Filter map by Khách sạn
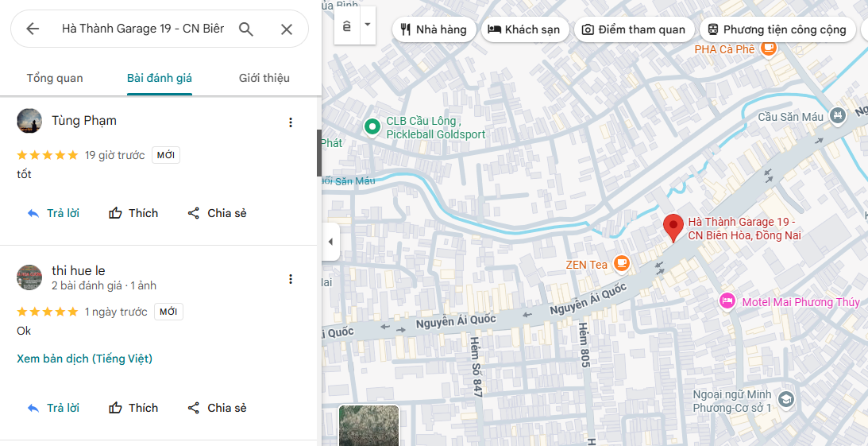Viewport: 868px width, 446px height. 525,29
